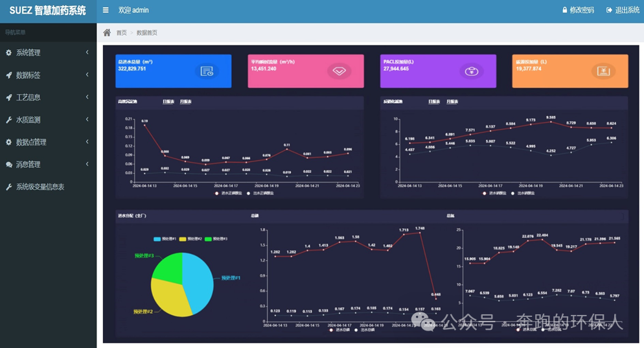
Task: Click 首页 in the breadcrumb
Action: (x=121, y=32)
